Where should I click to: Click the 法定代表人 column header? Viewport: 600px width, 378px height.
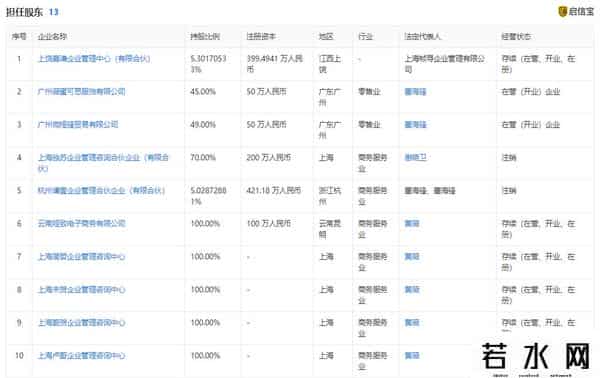tap(423, 36)
